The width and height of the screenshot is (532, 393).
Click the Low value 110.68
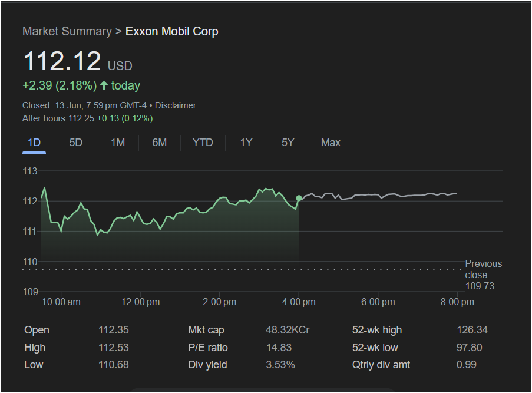coord(114,365)
